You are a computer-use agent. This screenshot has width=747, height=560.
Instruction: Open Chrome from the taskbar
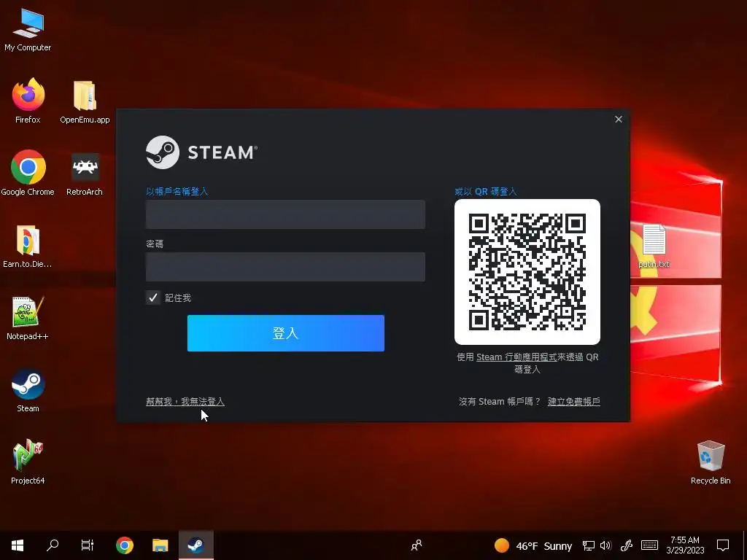(x=124, y=545)
